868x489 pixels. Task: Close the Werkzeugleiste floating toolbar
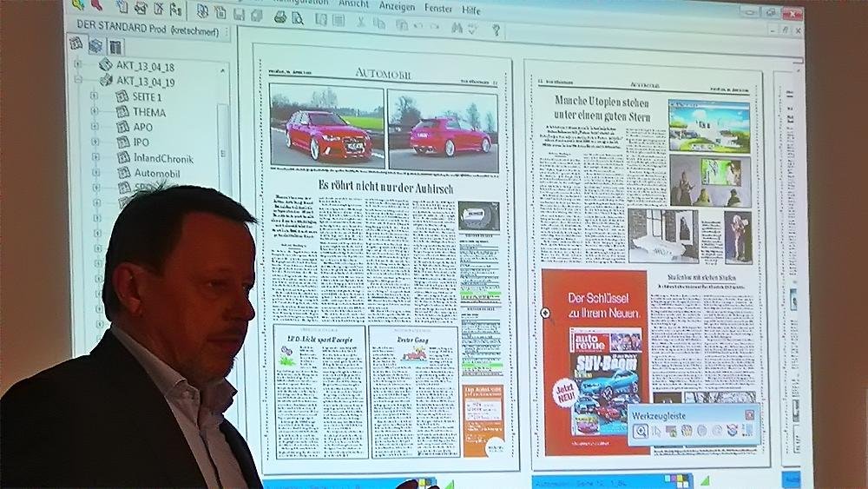[x=750, y=415]
